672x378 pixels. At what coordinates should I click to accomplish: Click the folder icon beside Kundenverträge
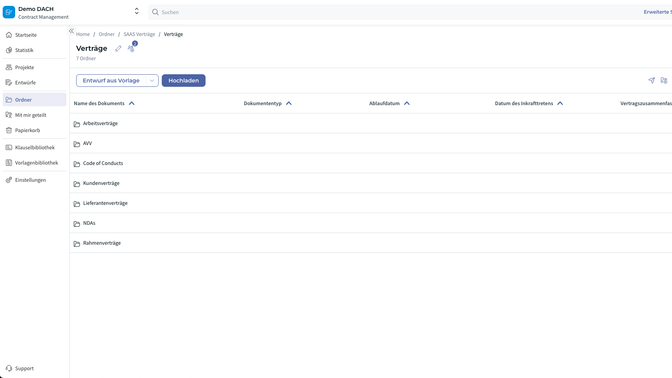click(77, 184)
